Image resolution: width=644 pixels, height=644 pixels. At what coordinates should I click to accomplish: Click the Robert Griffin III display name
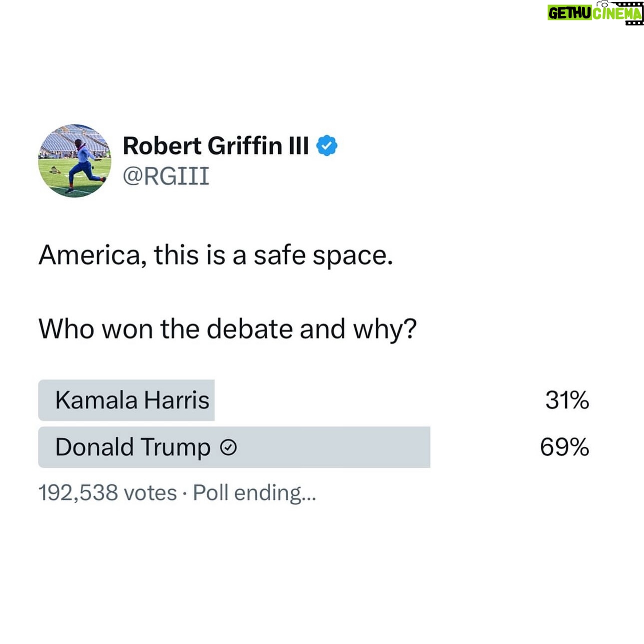point(216,146)
